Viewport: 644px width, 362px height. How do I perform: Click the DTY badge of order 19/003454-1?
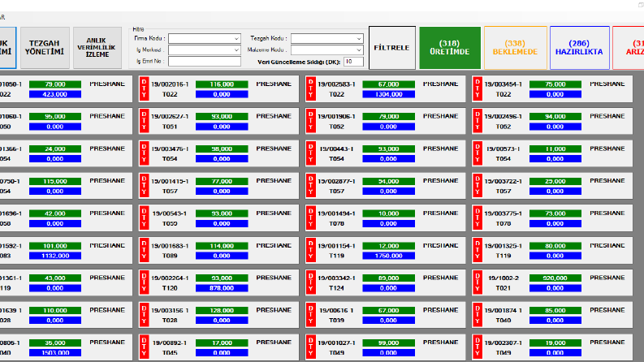478,88
